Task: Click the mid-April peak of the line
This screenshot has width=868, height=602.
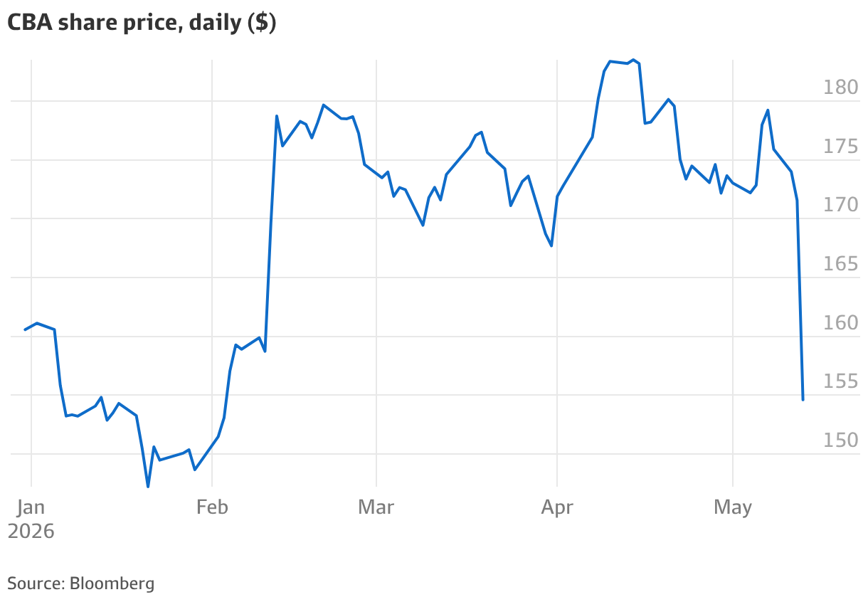Action: click(633, 60)
